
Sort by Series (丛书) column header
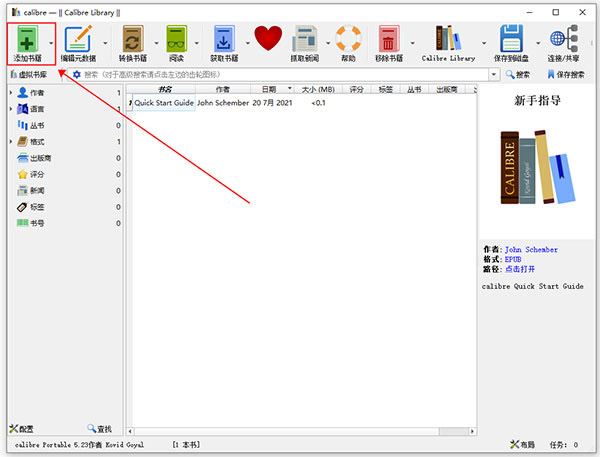(414, 89)
